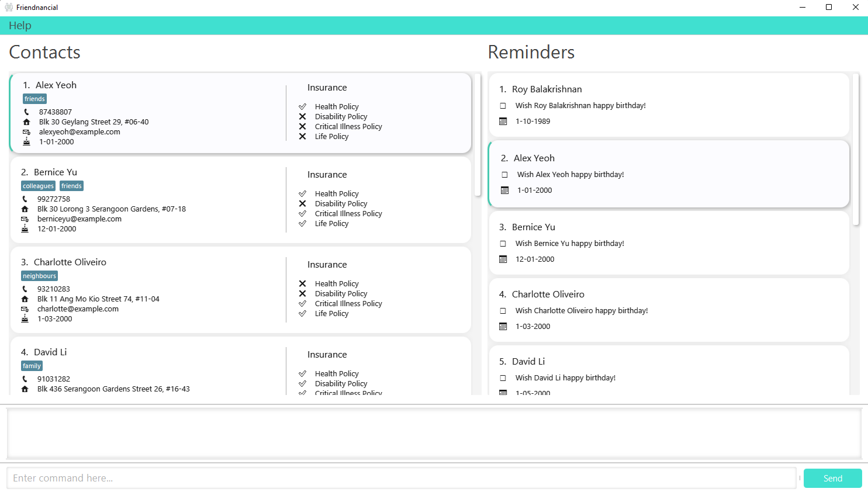This screenshot has height=492, width=868.
Task: Click the Send button
Action: [832, 478]
